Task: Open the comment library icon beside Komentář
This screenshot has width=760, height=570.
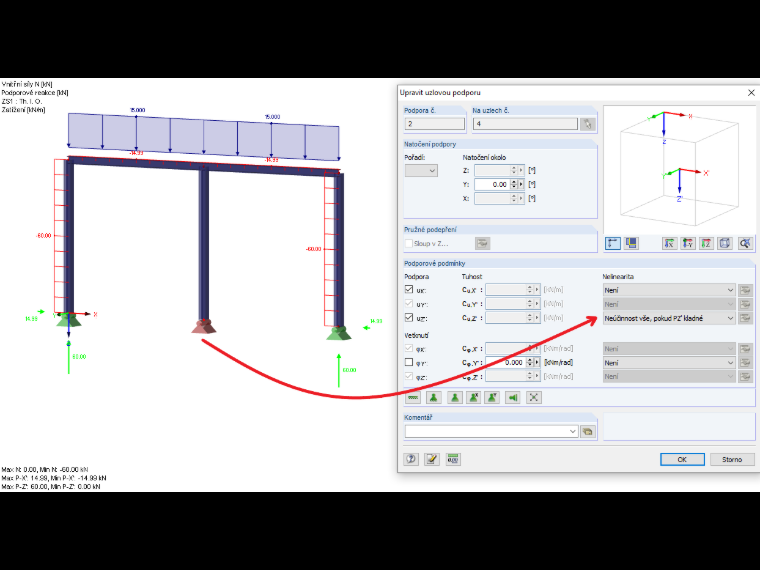Action: click(x=587, y=431)
